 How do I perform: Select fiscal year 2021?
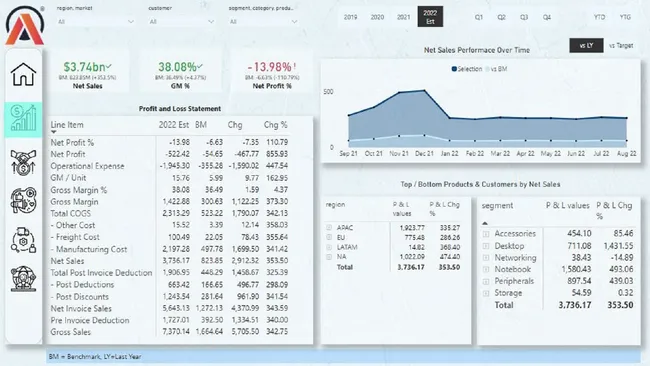tap(403, 17)
